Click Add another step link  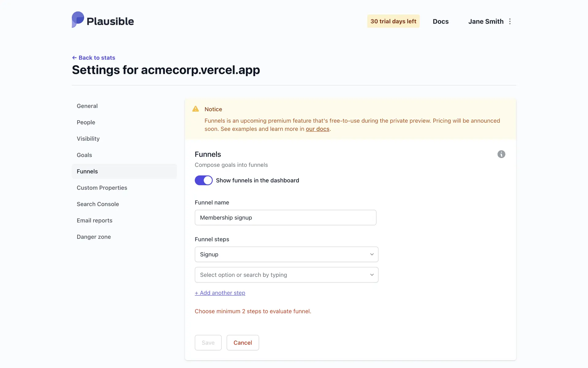click(x=220, y=293)
